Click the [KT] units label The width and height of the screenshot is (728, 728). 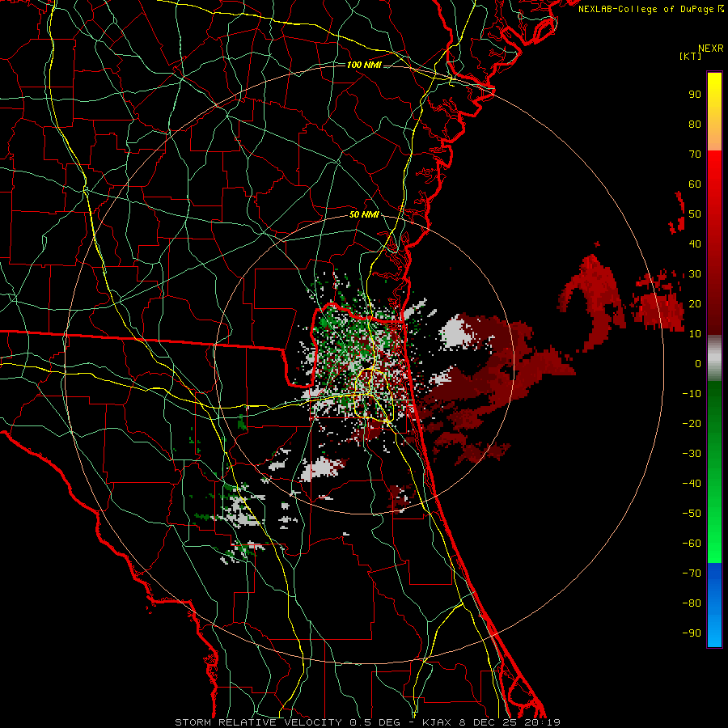click(x=691, y=56)
